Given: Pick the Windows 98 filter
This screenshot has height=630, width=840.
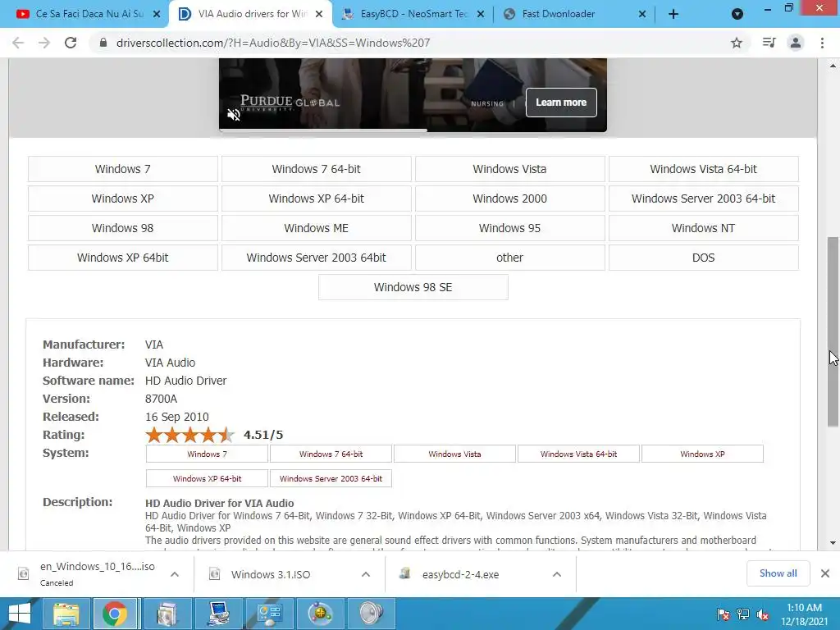Looking at the screenshot, I should [123, 228].
